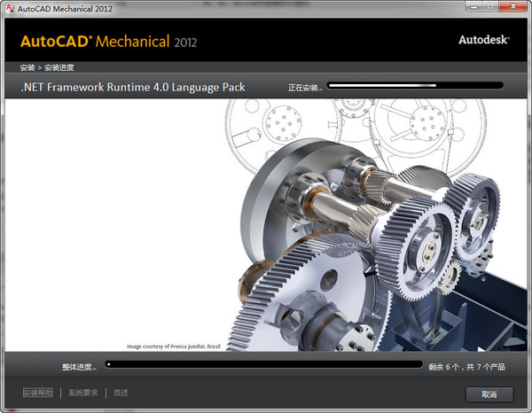Open the 安装帮助 installation help link
The image size is (532, 413).
[38, 393]
